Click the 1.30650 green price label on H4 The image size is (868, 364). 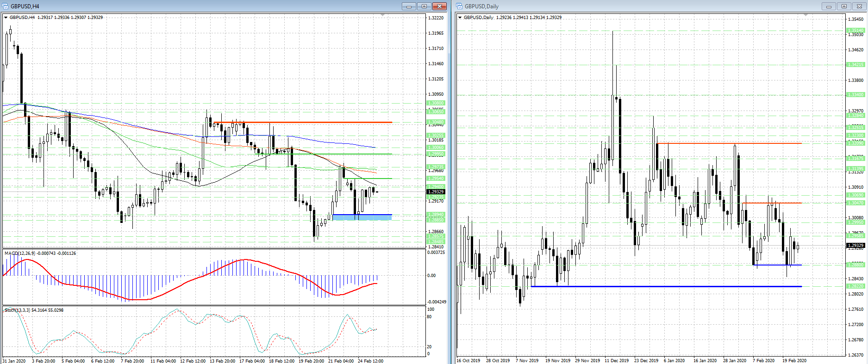pyautogui.click(x=436, y=111)
